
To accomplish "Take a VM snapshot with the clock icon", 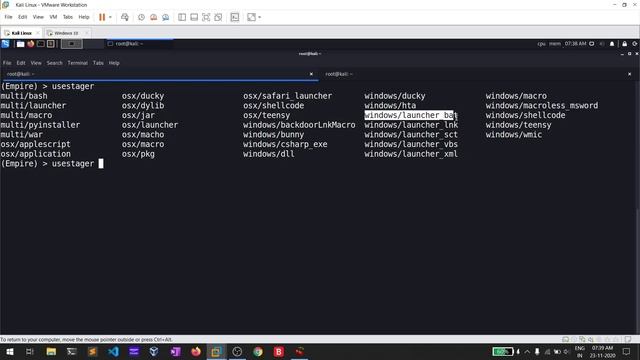I will [141, 17].
